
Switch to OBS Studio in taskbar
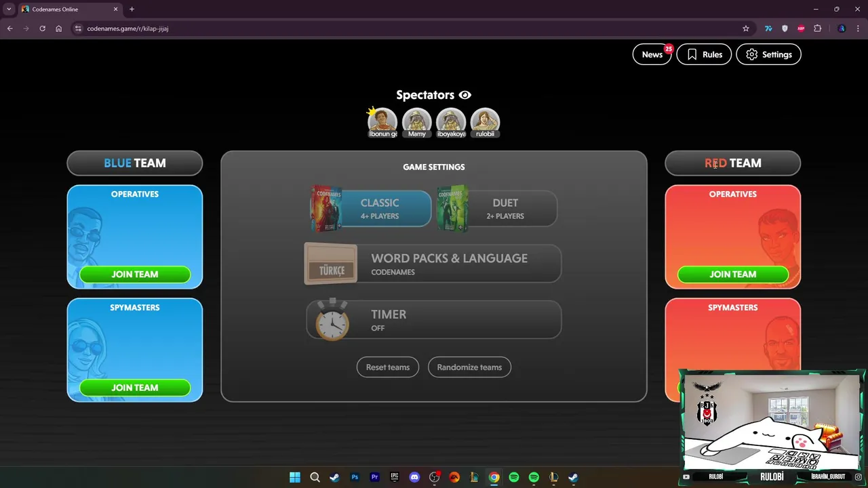click(435, 477)
